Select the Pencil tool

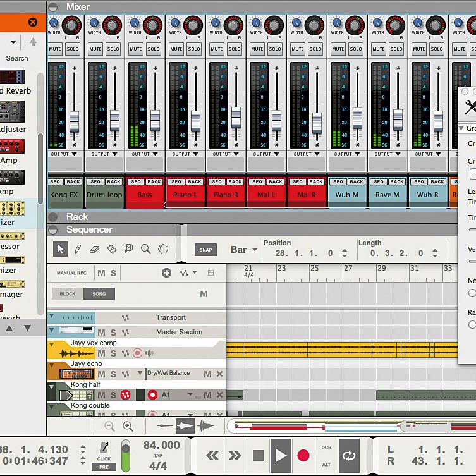(x=78, y=249)
